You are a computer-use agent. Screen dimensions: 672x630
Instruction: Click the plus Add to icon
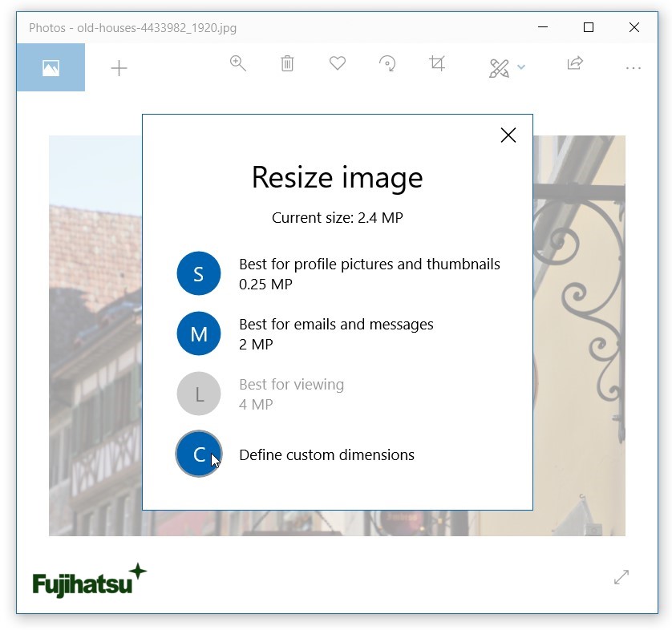click(x=119, y=68)
